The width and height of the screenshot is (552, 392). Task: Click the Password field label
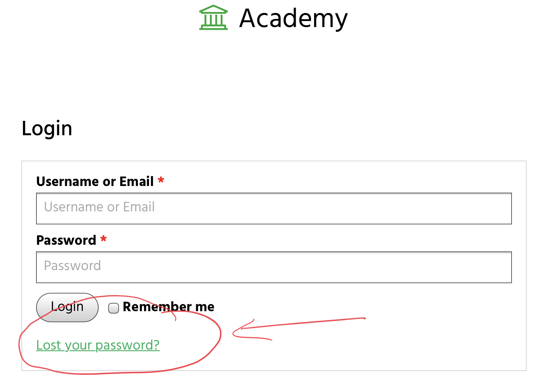point(66,240)
